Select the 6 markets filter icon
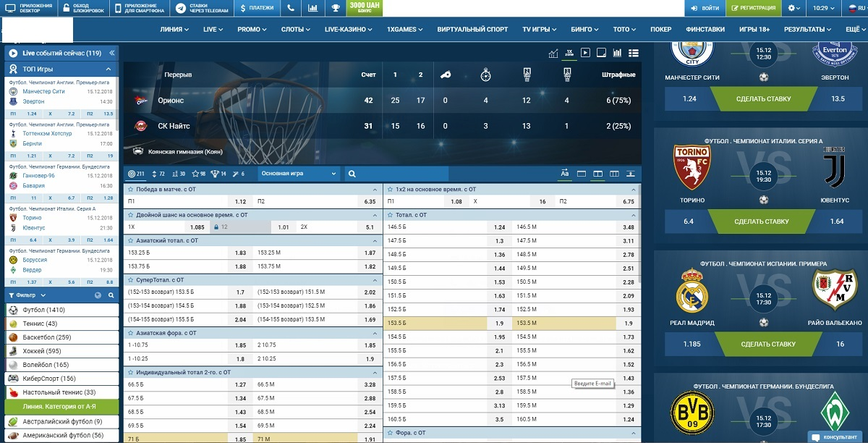The image size is (868, 443). coord(238,174)
